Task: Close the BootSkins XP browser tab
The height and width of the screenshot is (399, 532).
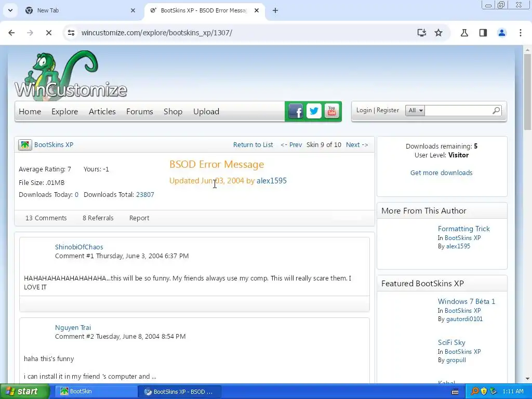Action: [x=257, y=10]
